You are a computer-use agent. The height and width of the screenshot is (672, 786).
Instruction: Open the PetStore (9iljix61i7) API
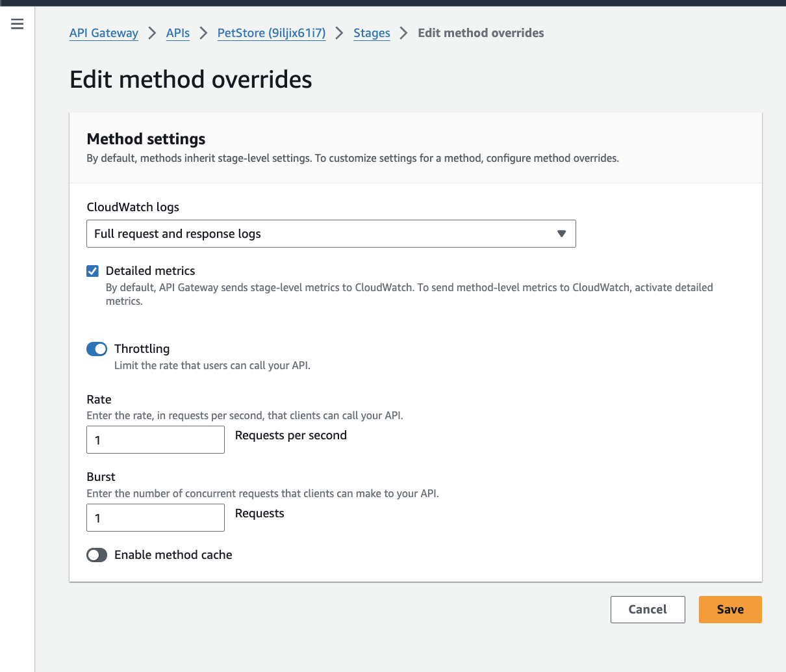tap(271, 32)
